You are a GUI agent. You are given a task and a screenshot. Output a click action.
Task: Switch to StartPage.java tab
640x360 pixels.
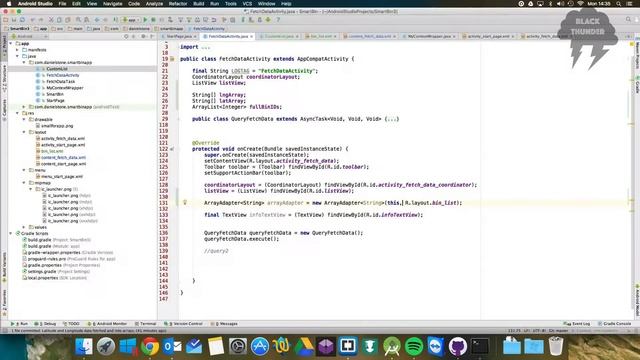pos(179,36)
